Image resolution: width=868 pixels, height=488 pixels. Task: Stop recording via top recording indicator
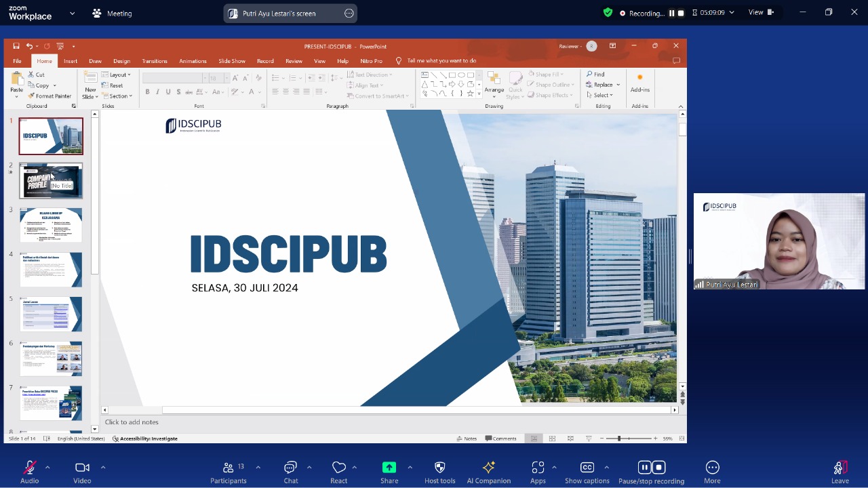[681, 13]
